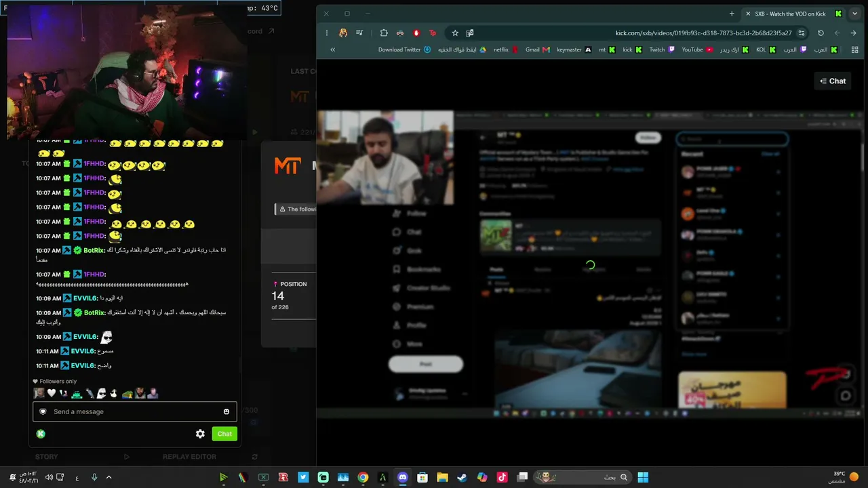Expand the bookmarks overflow chevron
The image size is (868, 488).
pyautogui.click(x=332, y=49)
